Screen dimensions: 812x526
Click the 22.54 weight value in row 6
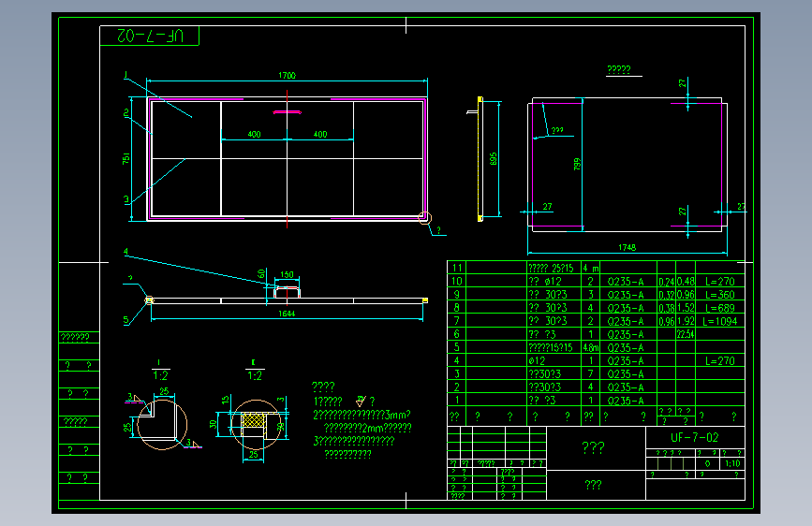(686, 334)
